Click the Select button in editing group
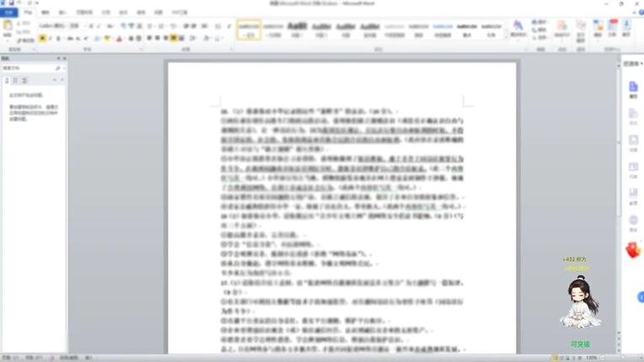 [539, 38]
